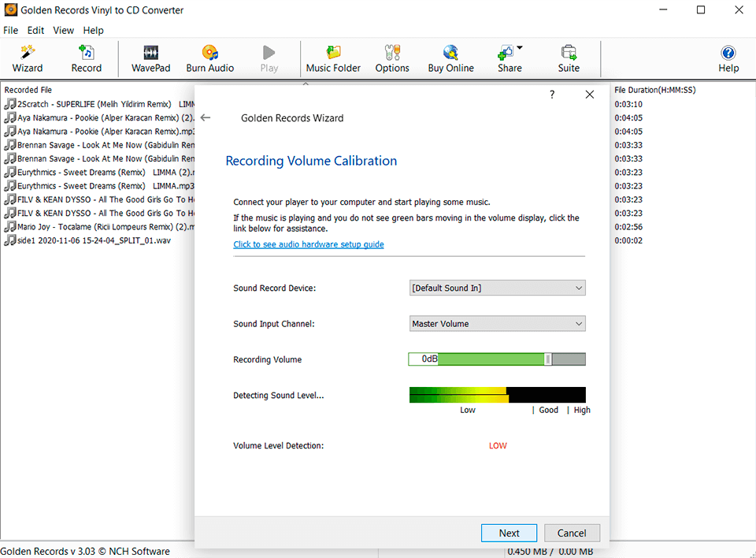Open the View menu
756x558 pixels.
click(x=63, y=30)
